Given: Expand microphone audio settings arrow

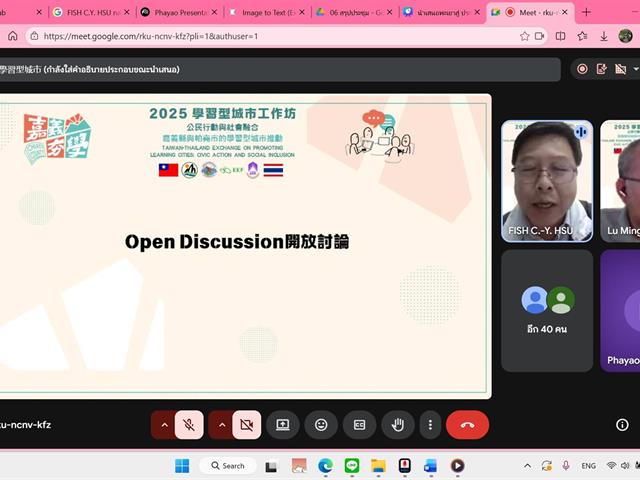Looking at the screenshot, I should [163, 425].
